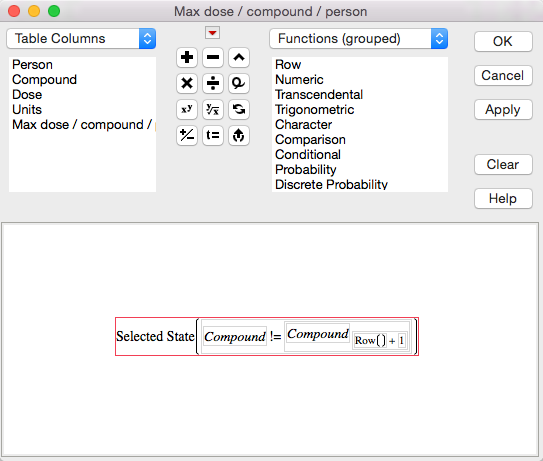
Task: Click the Clear button
Action: 503,165
